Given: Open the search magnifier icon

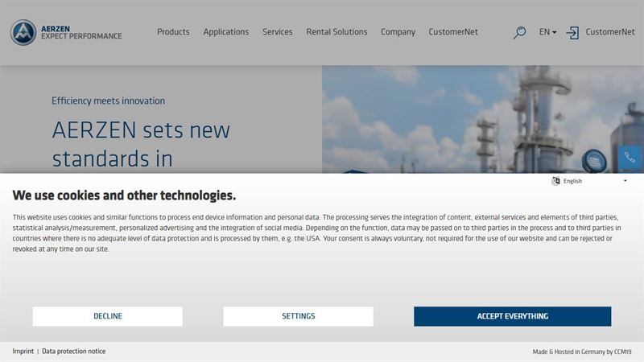Looking at the screenshot, I should (519, 32).
